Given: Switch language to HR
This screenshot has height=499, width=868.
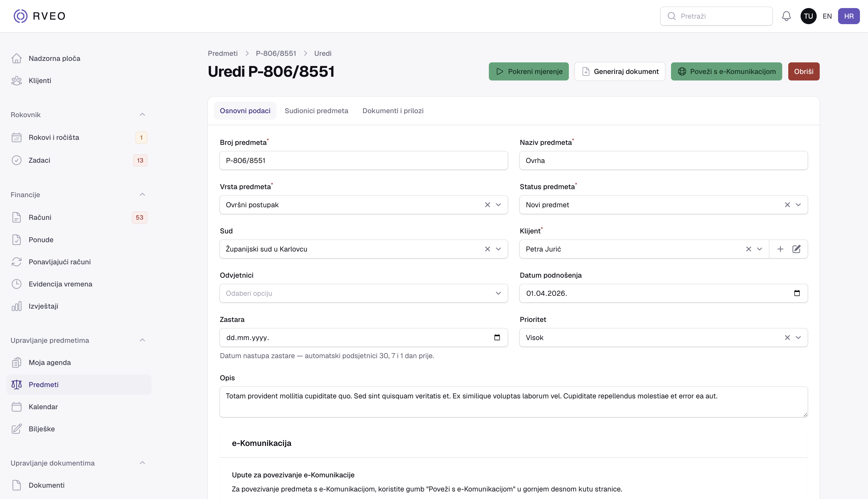Looking at the screenshot, I should tap(849, 16).
